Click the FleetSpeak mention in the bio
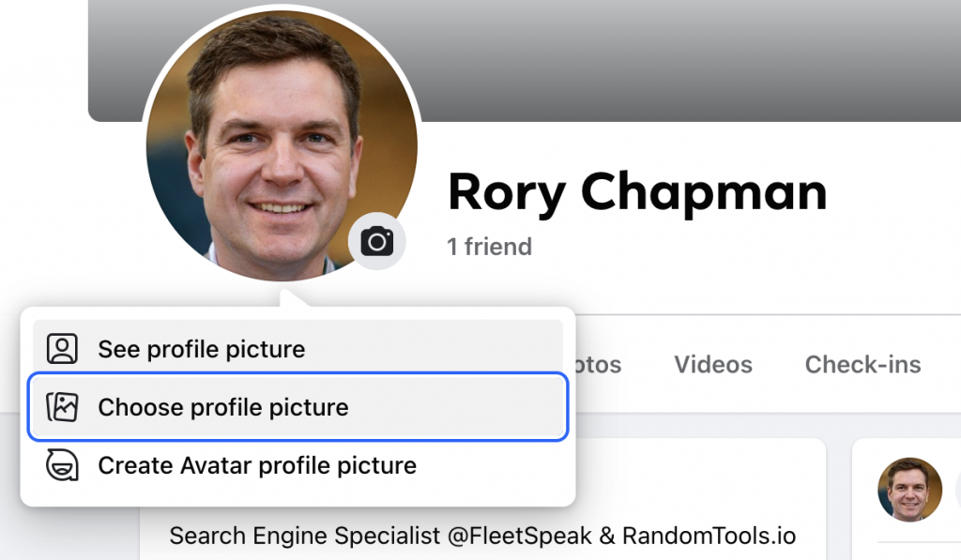Screen dimensions: 961x560 point(523,536)
